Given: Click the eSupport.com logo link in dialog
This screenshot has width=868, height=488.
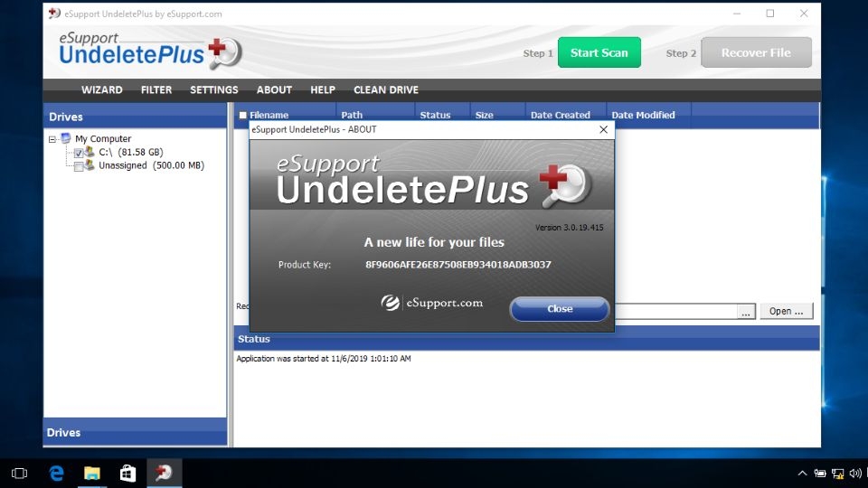Looking at the screenshot, I should (x=432, y=303).
